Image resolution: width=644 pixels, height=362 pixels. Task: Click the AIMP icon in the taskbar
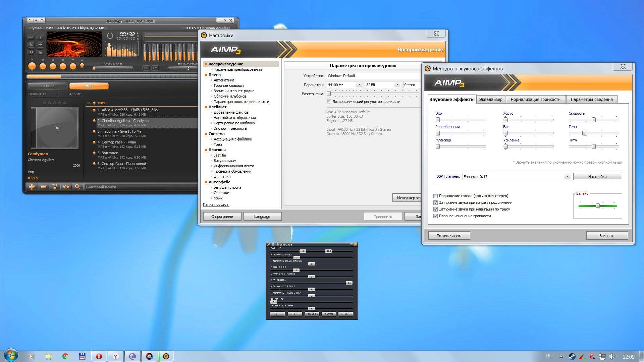(166, 356)
